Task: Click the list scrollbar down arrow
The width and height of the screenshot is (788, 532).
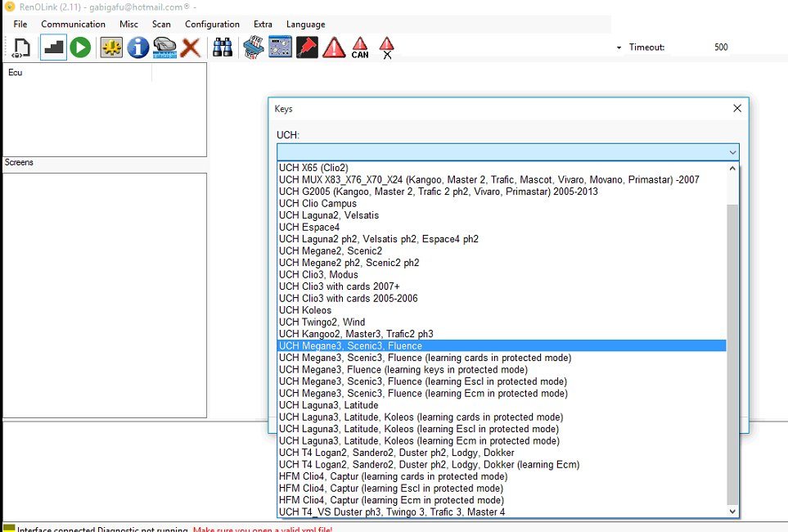Action: (732, 512)
